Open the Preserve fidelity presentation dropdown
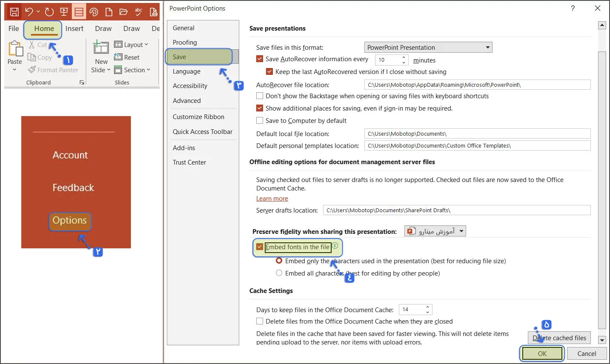This screenshot has width=610, height=364. click(x=435, y=231)
